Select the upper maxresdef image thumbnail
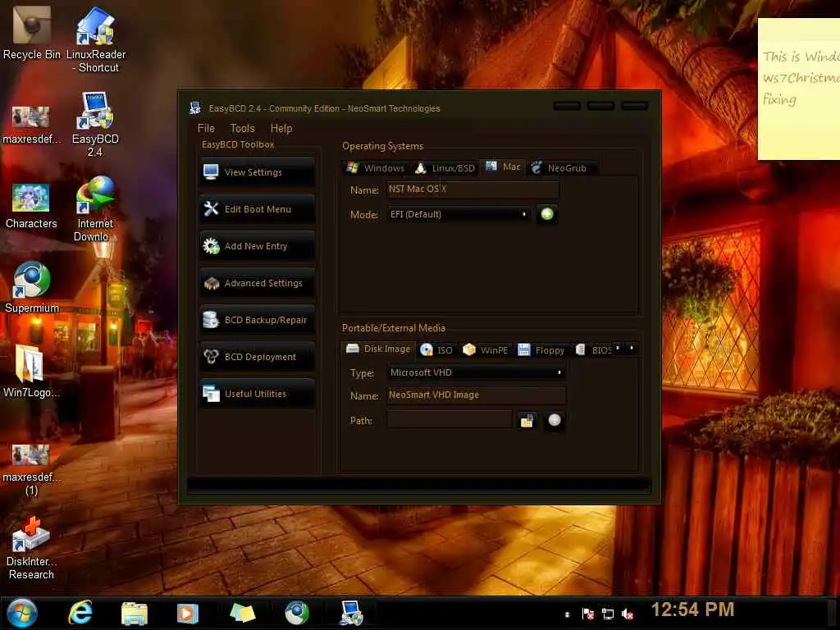This screenshot has height=630, width=840. click(x=31, y=126)
